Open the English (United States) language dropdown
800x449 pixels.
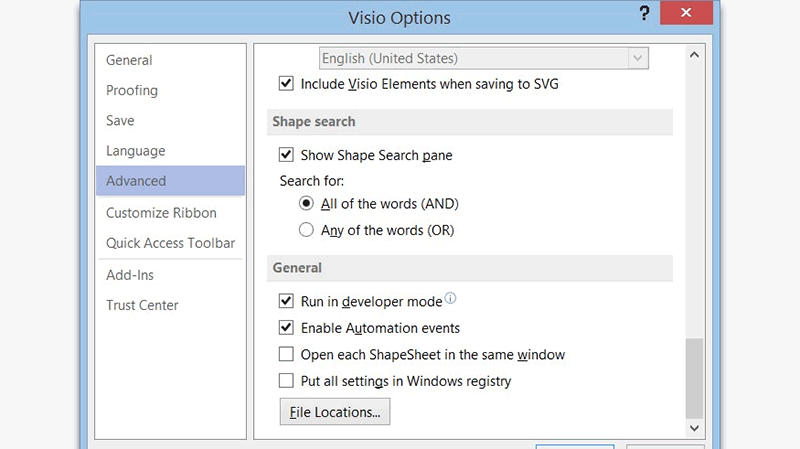tap(484, 58)
